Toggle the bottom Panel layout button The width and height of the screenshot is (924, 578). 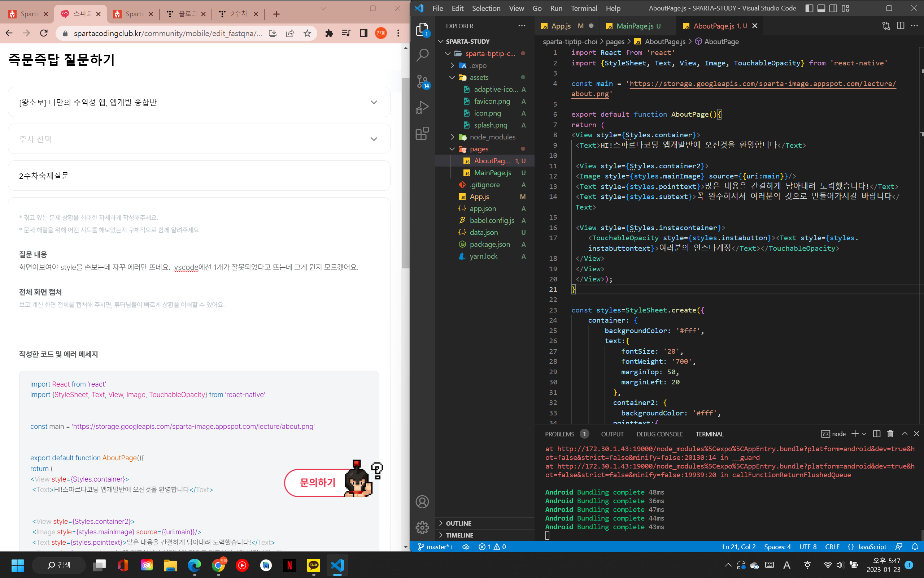pos(821,8)
